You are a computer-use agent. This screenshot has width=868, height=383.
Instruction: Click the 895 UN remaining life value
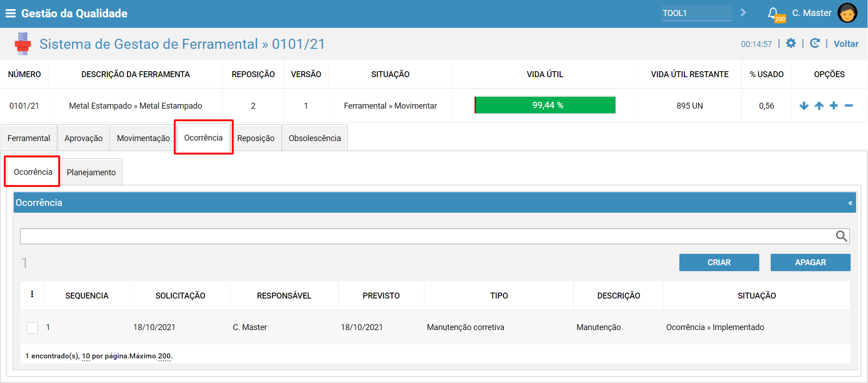click(x=690, y=106)
